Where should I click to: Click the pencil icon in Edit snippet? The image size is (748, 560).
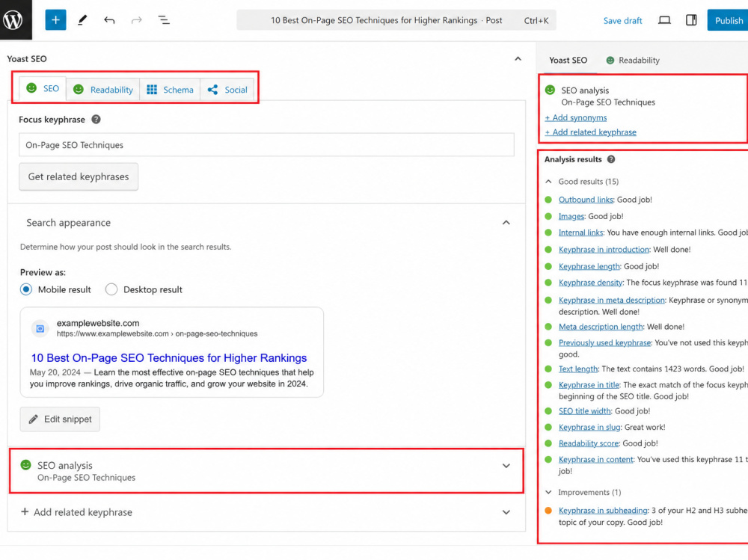point(33,419)
